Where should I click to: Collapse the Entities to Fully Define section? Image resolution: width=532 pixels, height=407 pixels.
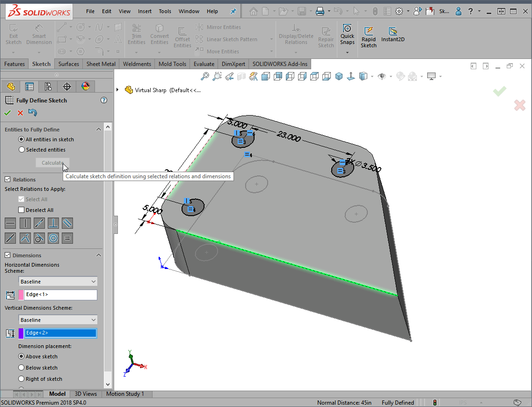coord(98,129)
